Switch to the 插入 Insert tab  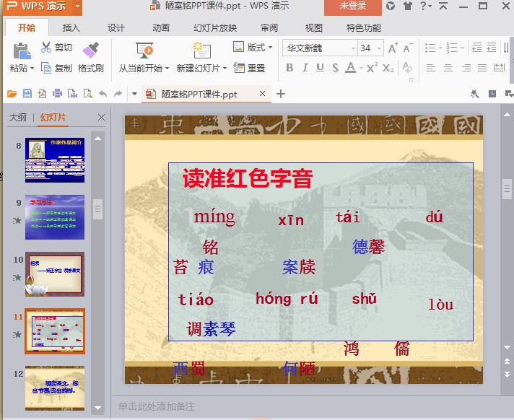click(x=71, y=28)
